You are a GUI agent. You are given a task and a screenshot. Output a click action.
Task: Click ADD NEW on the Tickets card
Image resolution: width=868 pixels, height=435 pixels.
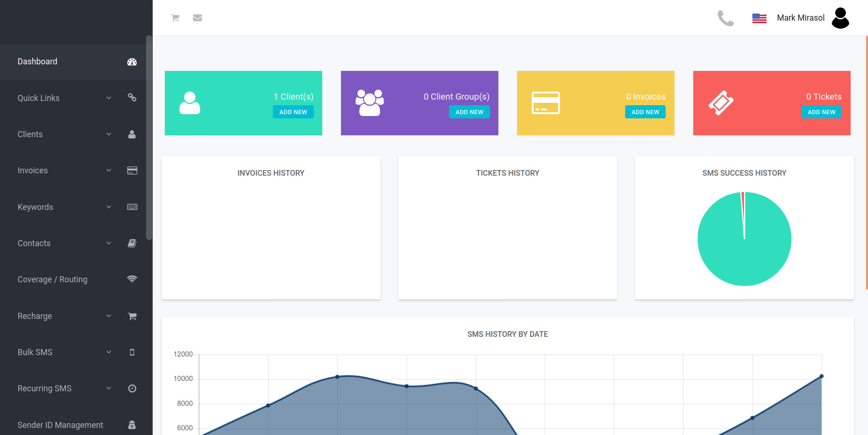click(821, 112)
